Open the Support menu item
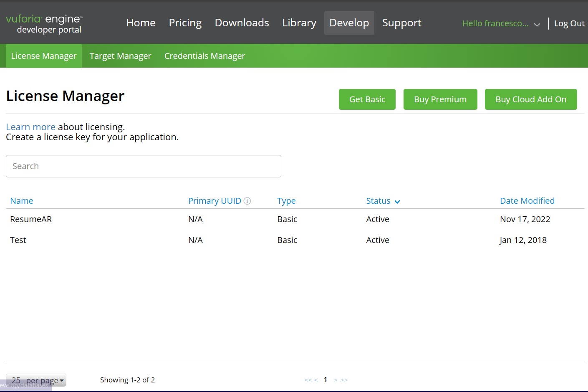 coord(402,23)
